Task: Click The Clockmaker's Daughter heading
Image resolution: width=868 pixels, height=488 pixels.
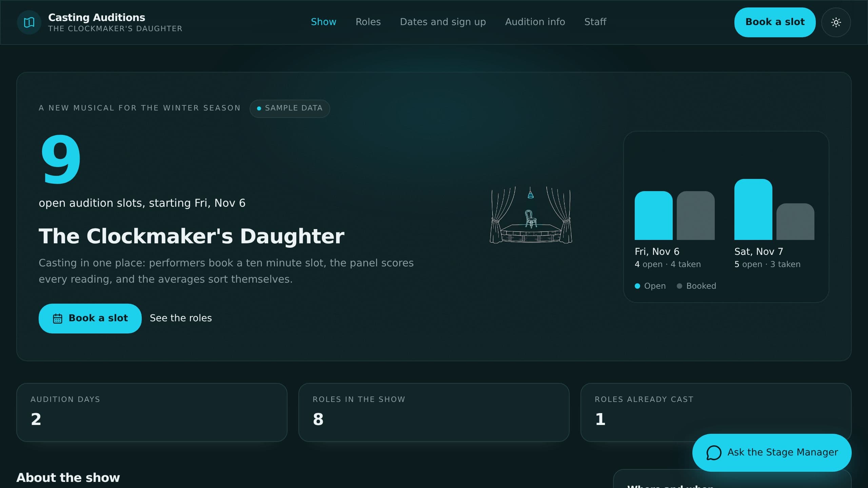Action: 192,236
